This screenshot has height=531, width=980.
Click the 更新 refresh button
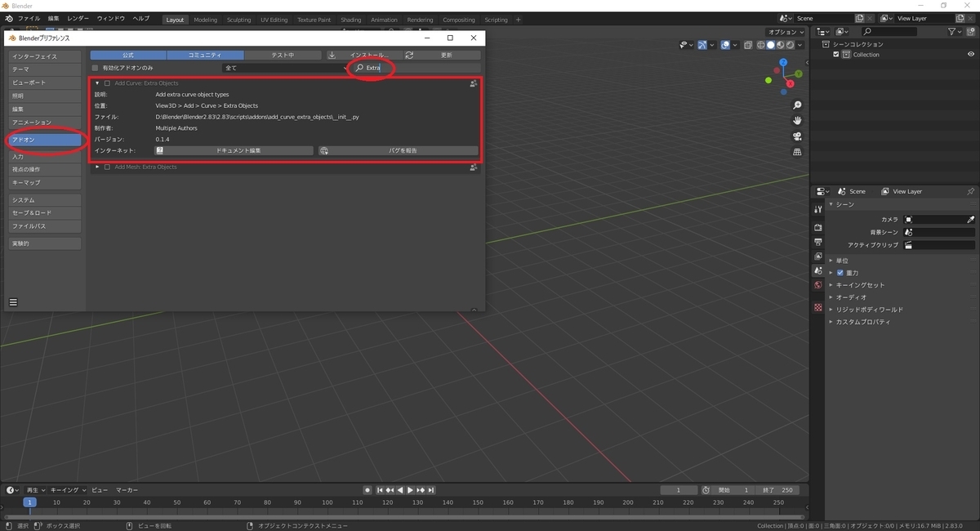(x=442, y=55)
